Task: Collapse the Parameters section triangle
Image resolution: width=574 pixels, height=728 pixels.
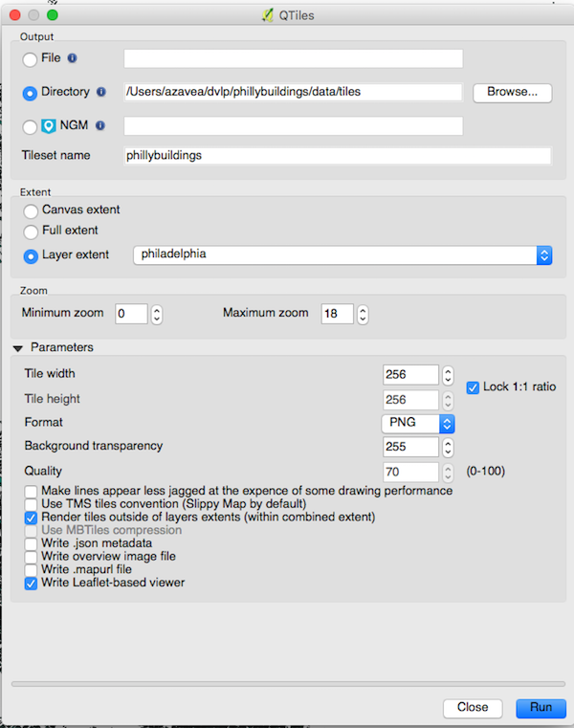Action: (x=18, y=347)
